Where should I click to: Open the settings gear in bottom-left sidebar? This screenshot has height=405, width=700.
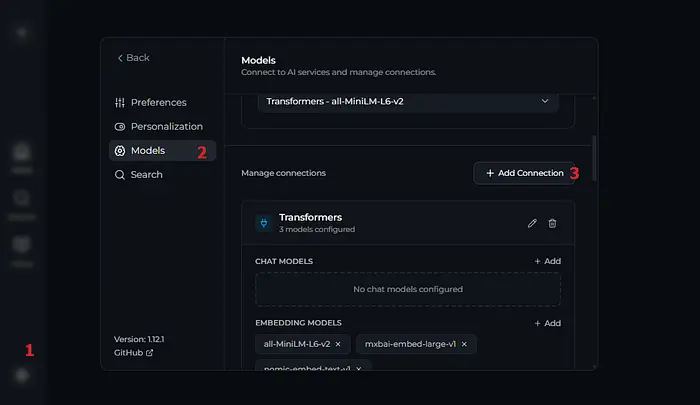tap(22, 375)
